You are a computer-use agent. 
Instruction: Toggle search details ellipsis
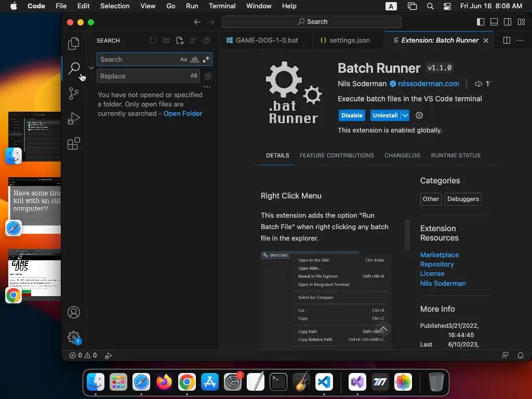point(207,87)
